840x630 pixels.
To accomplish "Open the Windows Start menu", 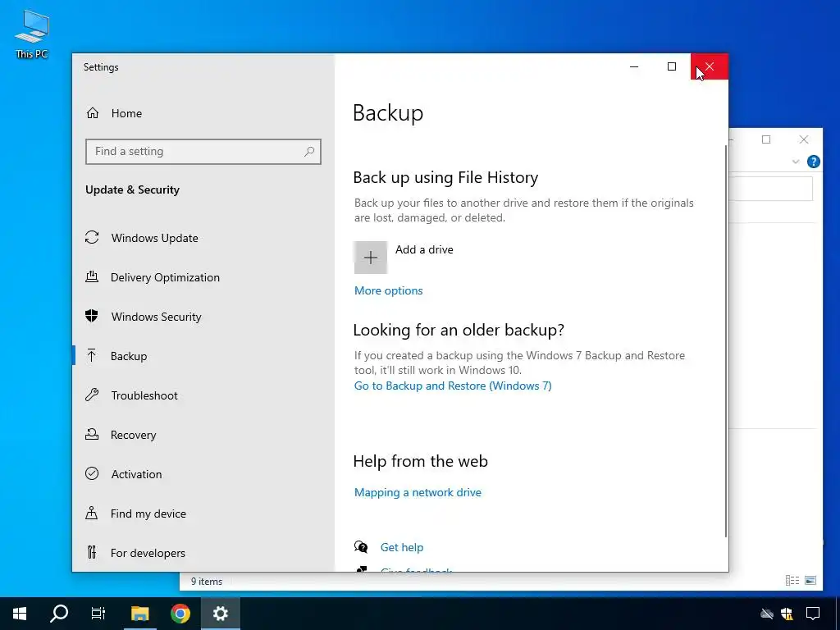I will (20, 614).
